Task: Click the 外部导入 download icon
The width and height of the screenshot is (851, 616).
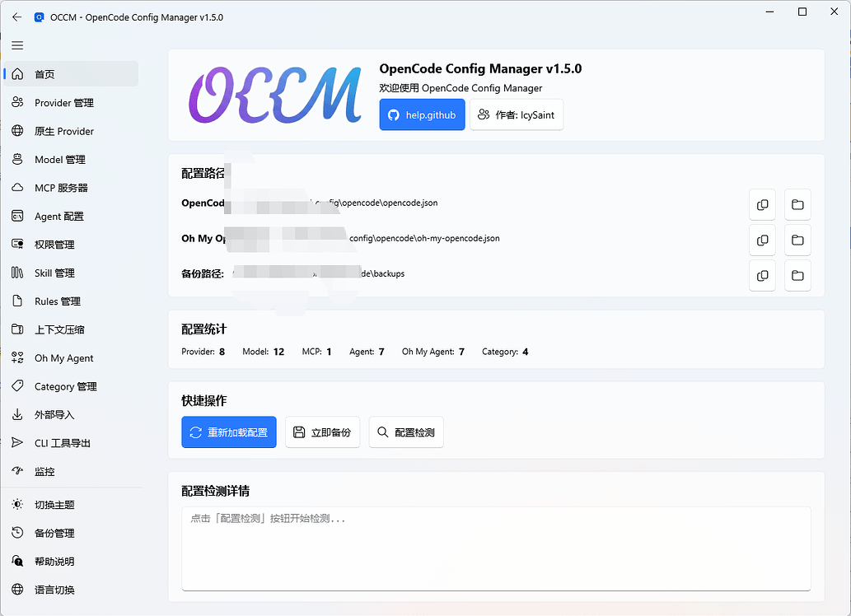Action: click(x=17, y=414)
